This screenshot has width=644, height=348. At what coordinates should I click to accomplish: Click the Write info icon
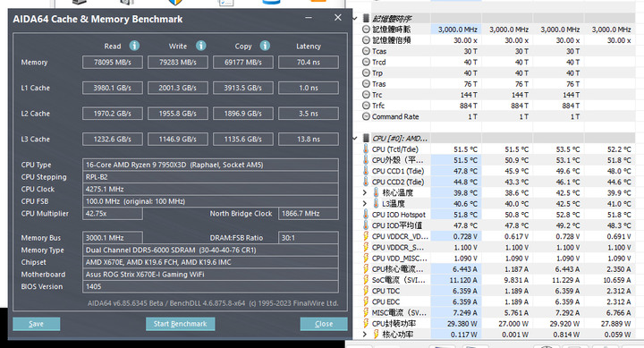pos(201,46)
